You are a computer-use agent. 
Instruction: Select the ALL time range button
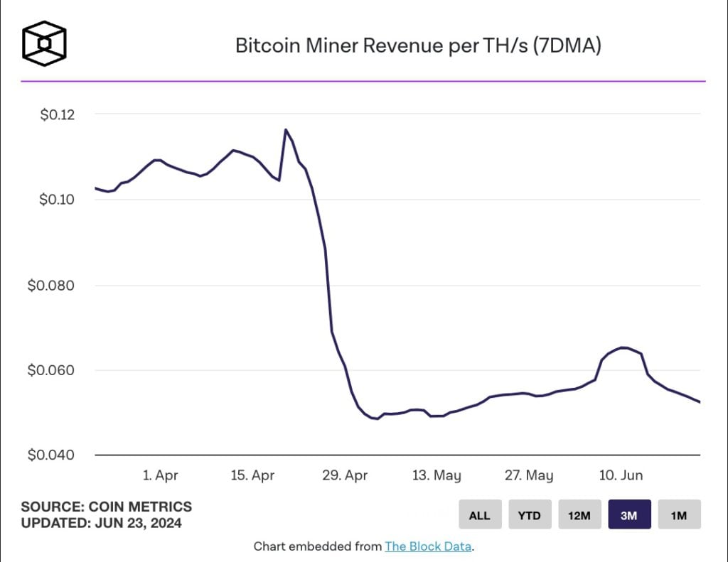pos(480,515)
